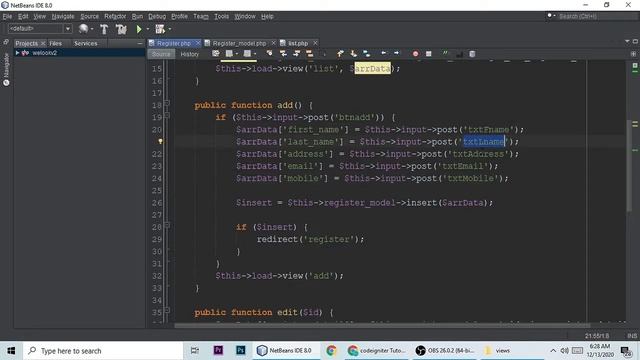This screenshot has width=640, height=360.
Task: Switch to the list.php editor tab
Action: 298,43
